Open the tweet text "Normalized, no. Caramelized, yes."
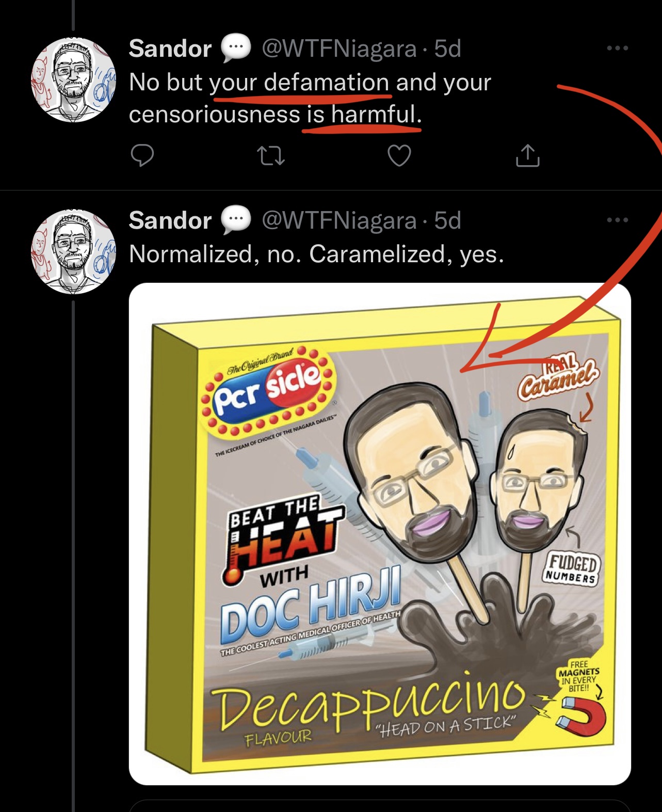Viewport: 662px width, 812px height. [x=316, y=254]
